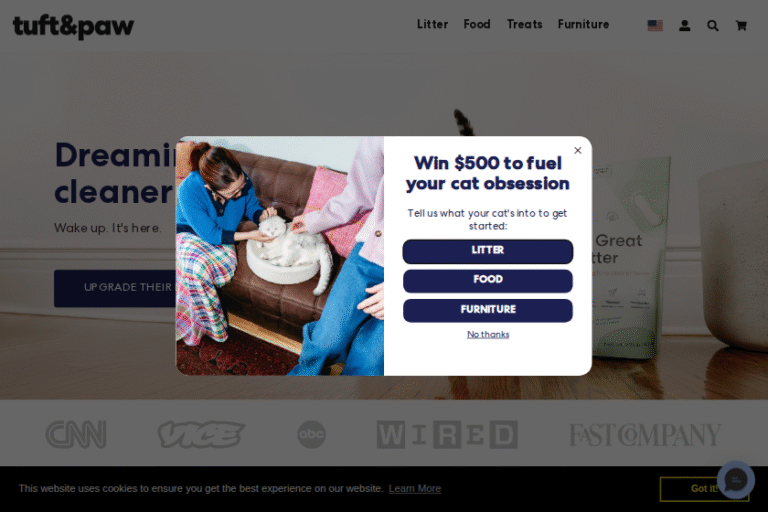768x512 pixels.
Task: Choose the LITTER option in popup
Action: coord(488,251)
